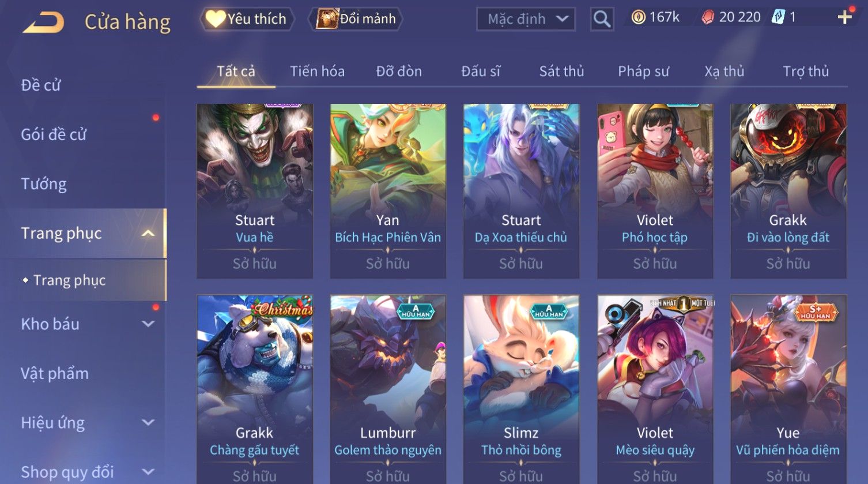Tap the plus icon to add currency
This screenshot has width=868, height=484.
pyautogui.click(x=845, y=17)
